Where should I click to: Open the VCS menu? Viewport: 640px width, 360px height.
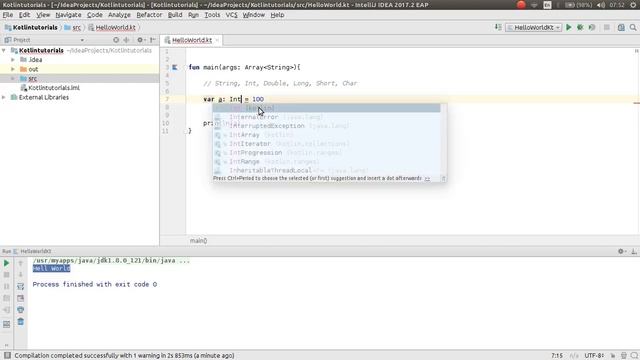(231, 15)
